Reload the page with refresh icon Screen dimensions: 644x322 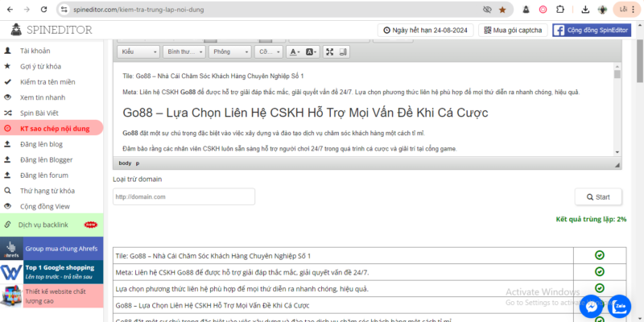(x=45, y=10)
